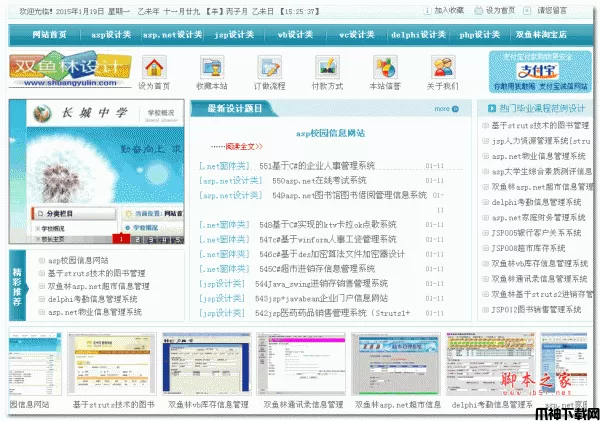
Task: Click the 支付宝 banner
Action: pyautogui.click(x=540, y=72)
